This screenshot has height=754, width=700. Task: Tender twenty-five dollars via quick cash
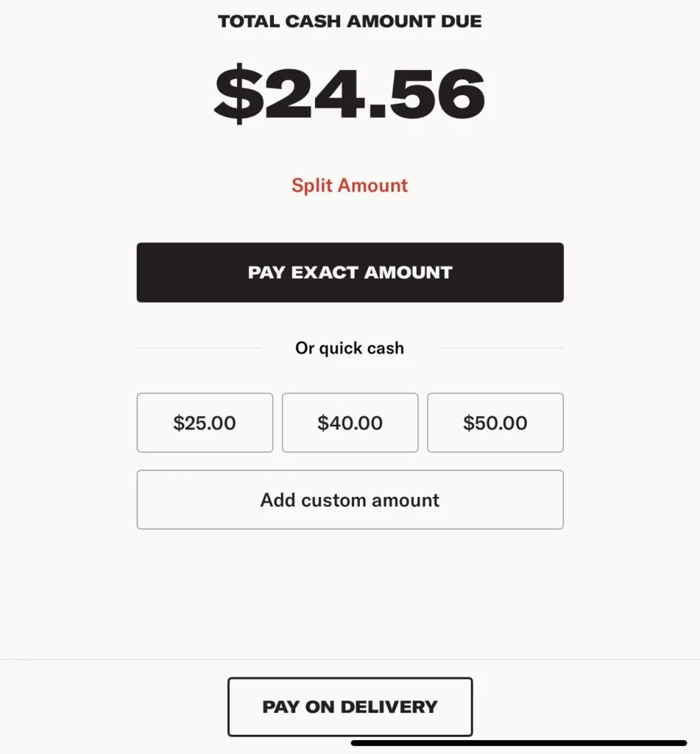(x=205, y=423)
